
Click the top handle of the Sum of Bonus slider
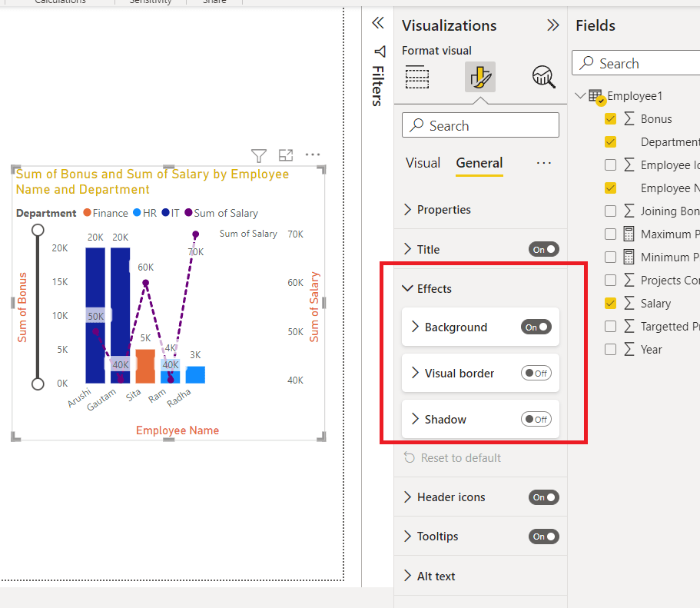point(38,229)
